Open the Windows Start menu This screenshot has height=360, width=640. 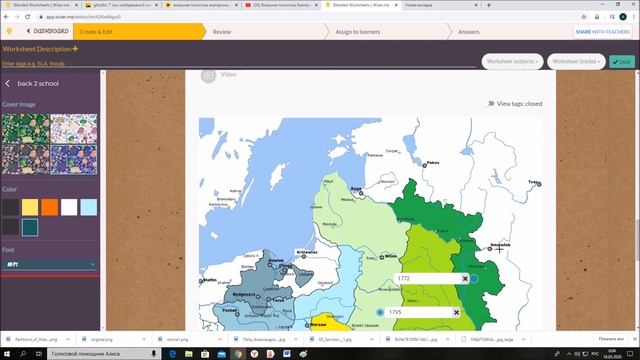pos(7,353)
